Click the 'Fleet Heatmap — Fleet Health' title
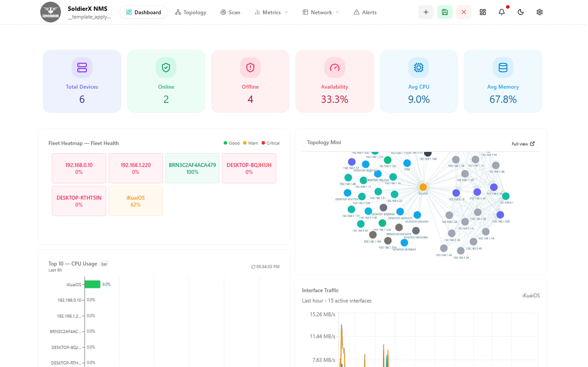This screenshot has height=367, width=588. point(84,143)
